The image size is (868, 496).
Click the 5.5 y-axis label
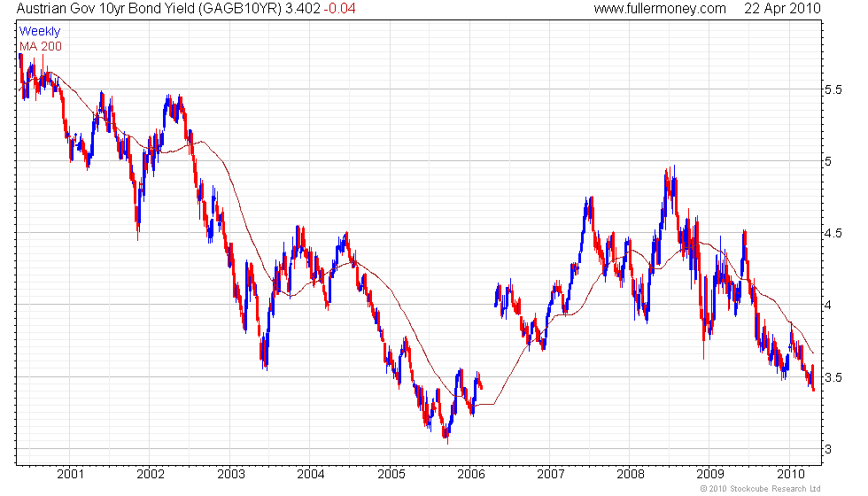(833, 89)
